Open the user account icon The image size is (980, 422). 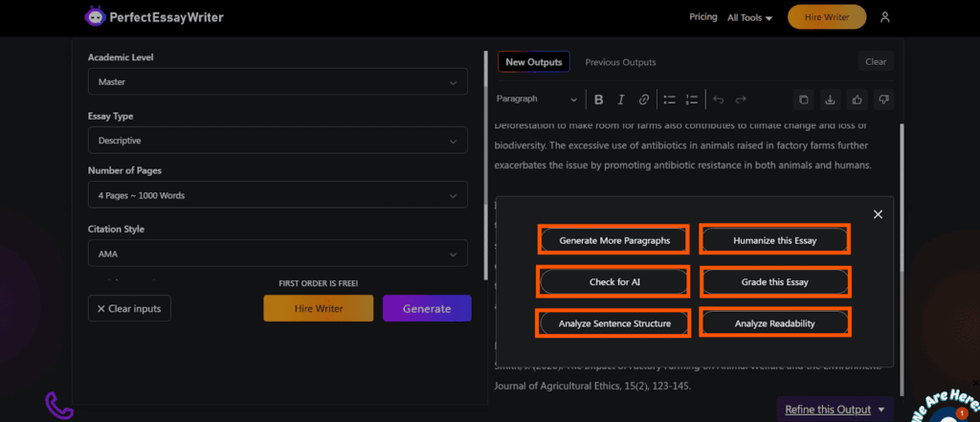[x=884, y=17]
